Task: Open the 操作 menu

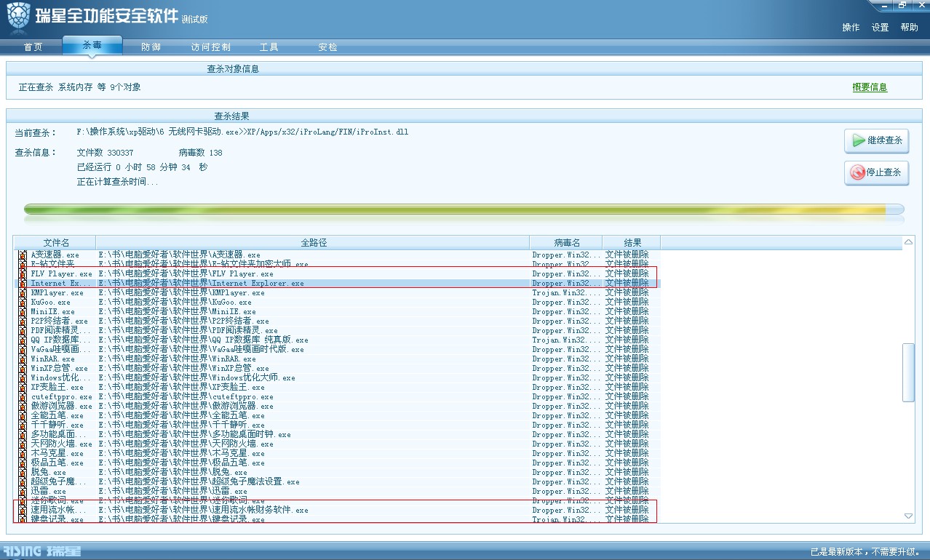Action: tap(851, 28)
